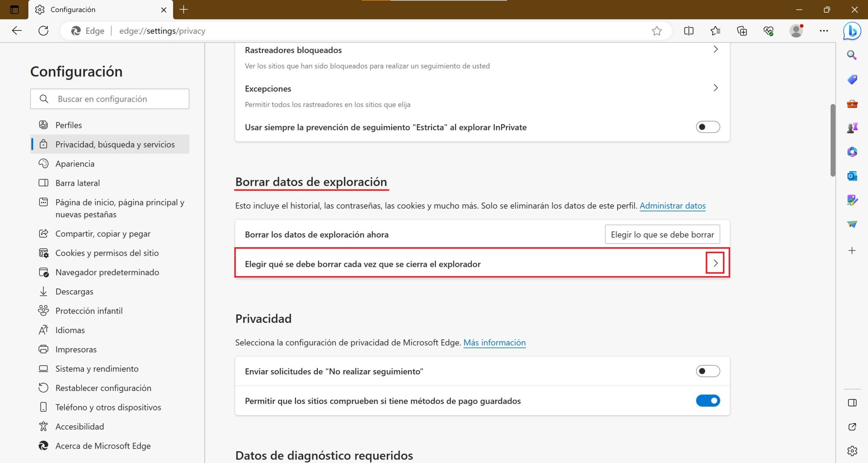This screenshot has width=868, height=463.
Task: Type in the 'Buscar en configuración' search box
Action: tap(110, 99)
